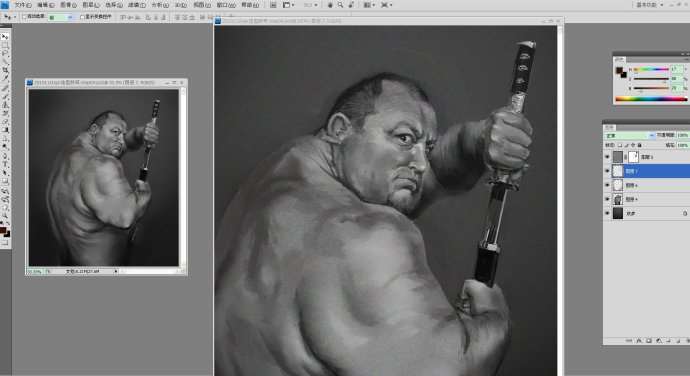Select the Move tool in the toolbox
This screenshot has height=376, width=690.
(x=5, y=37)
